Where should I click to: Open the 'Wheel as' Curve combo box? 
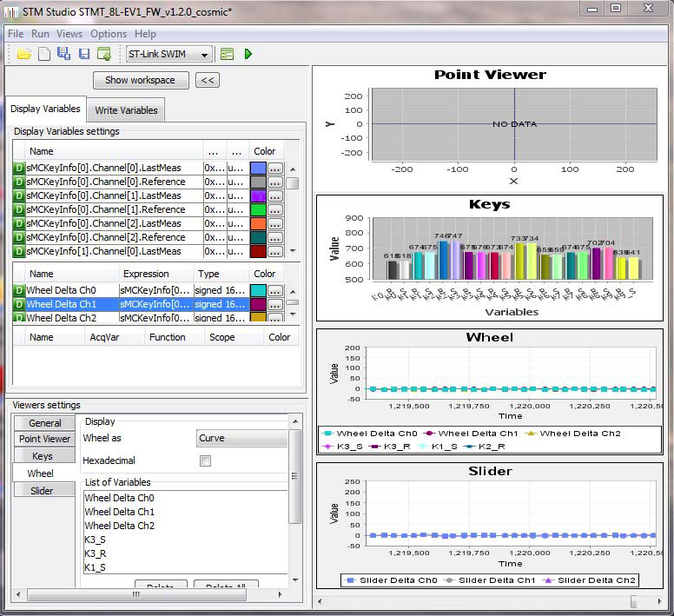(x=242, y=438)
